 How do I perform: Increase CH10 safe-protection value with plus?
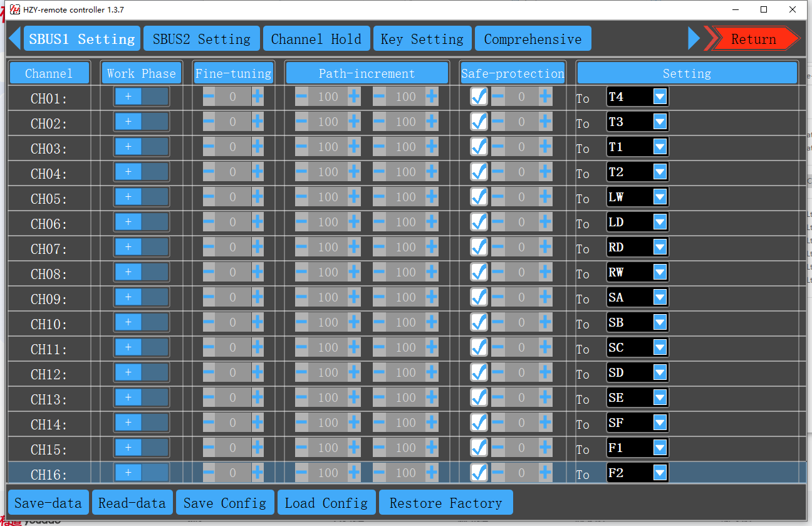click(545, 322)
